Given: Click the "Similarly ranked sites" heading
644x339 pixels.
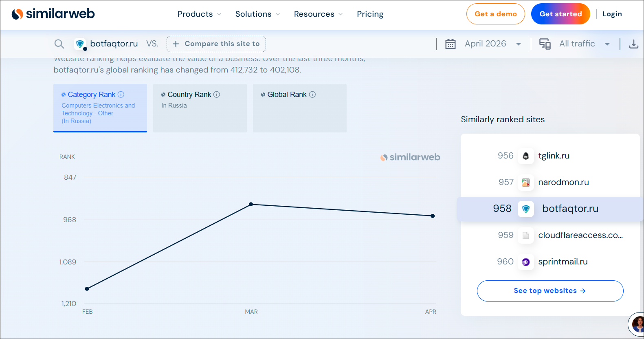Looking at the screenshot, I should point(503,120).
